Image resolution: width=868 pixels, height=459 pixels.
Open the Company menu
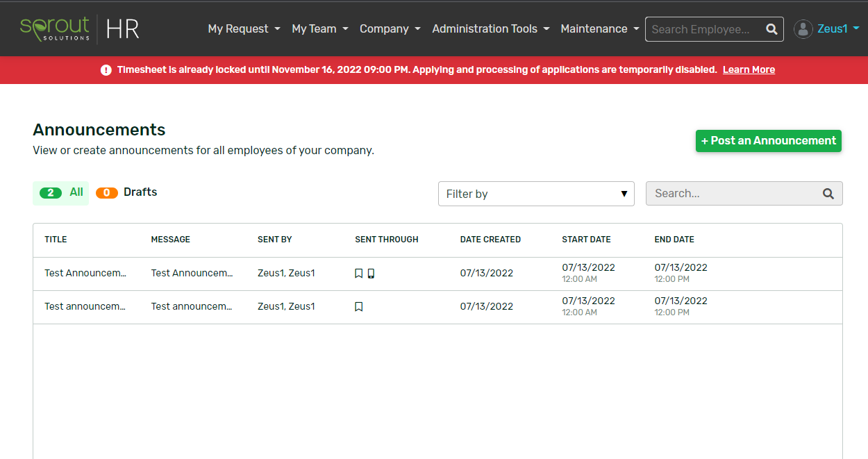[390, 29]
